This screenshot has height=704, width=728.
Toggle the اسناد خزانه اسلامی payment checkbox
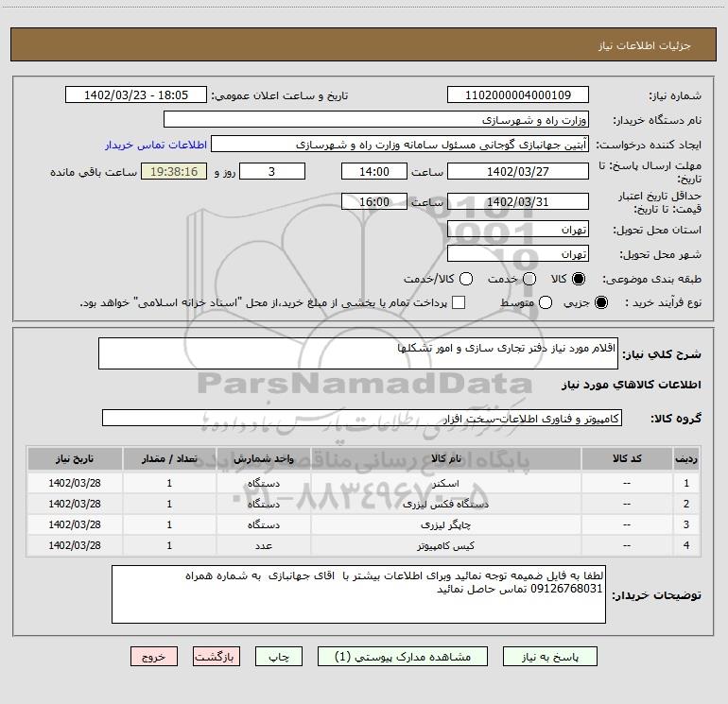[x=459, y=302]
